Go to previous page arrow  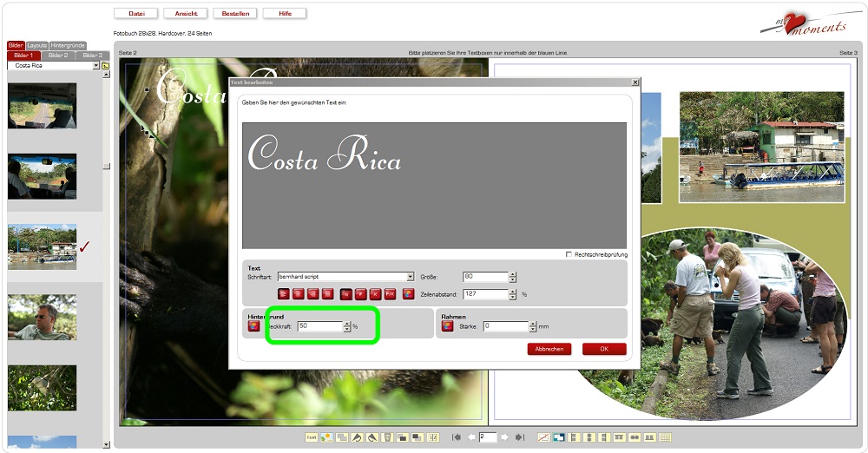click(x=471, y=437)
